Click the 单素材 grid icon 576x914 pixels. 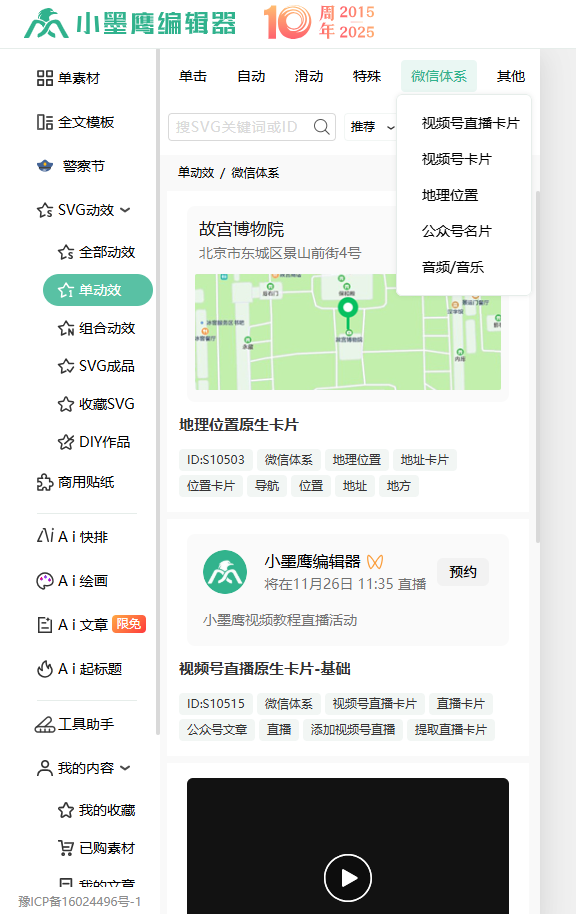tap(45, 78)
